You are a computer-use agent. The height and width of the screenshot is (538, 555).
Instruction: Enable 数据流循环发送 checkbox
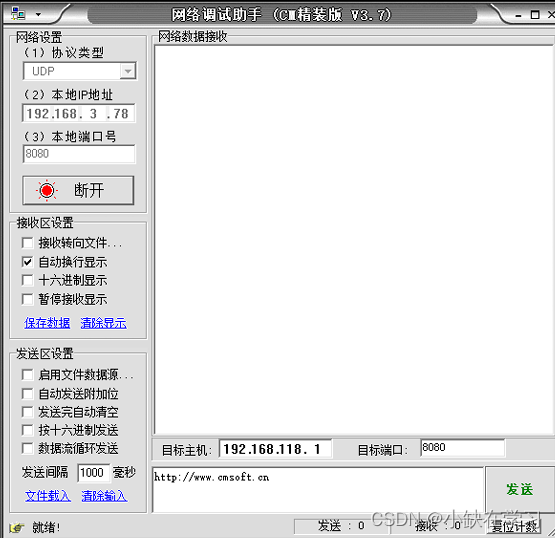tap(27, 448)
